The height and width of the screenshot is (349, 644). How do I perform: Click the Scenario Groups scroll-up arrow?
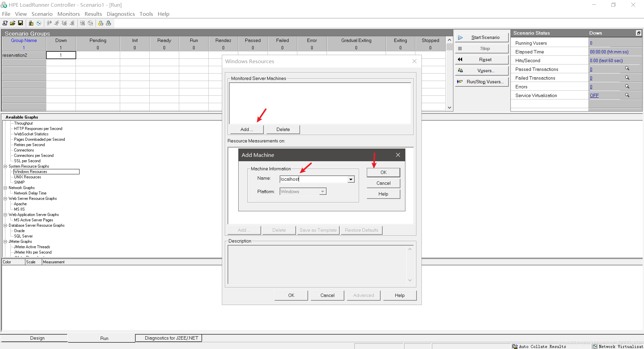coord(449,40)
